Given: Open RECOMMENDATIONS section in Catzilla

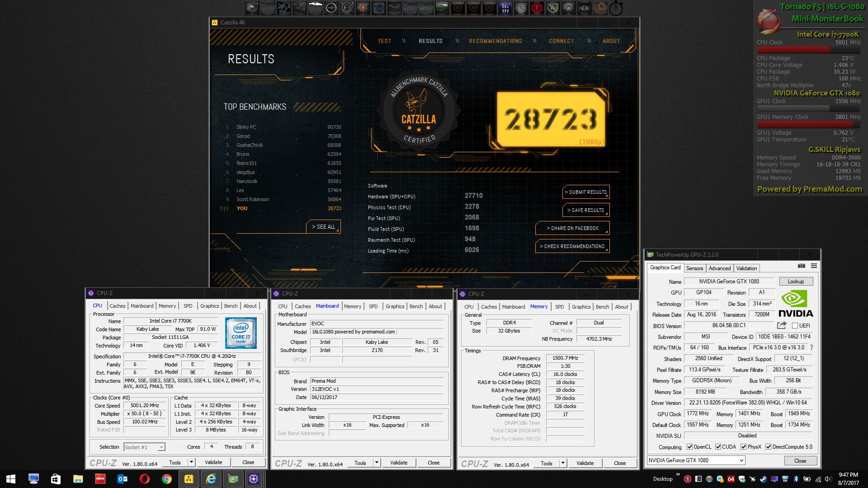Looking at the screenshot, I should pyautogui.click(x=495, y=41).
